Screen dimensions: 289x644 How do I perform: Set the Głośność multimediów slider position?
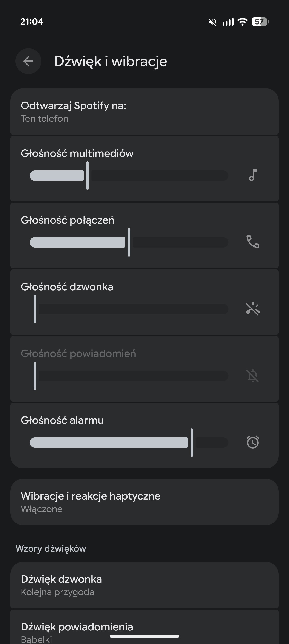[129, 175]
